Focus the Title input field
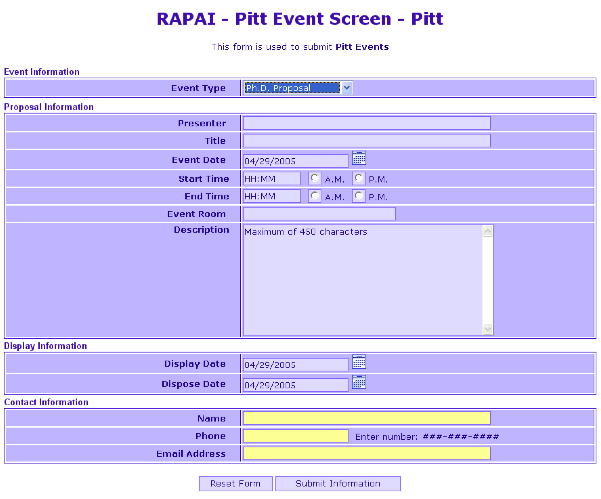601x499 pixels. [366, 141]
